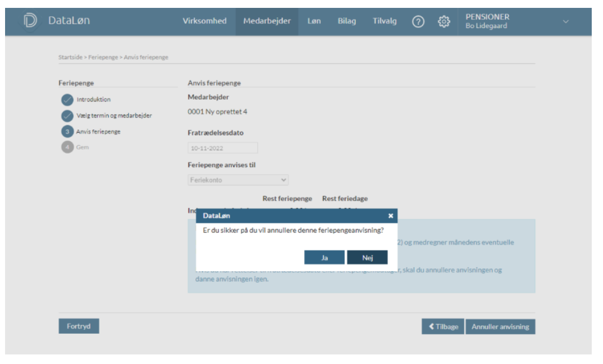This screenshot has width=603, height=364.
Task: Open the help question mark icon
Action: 418,21
